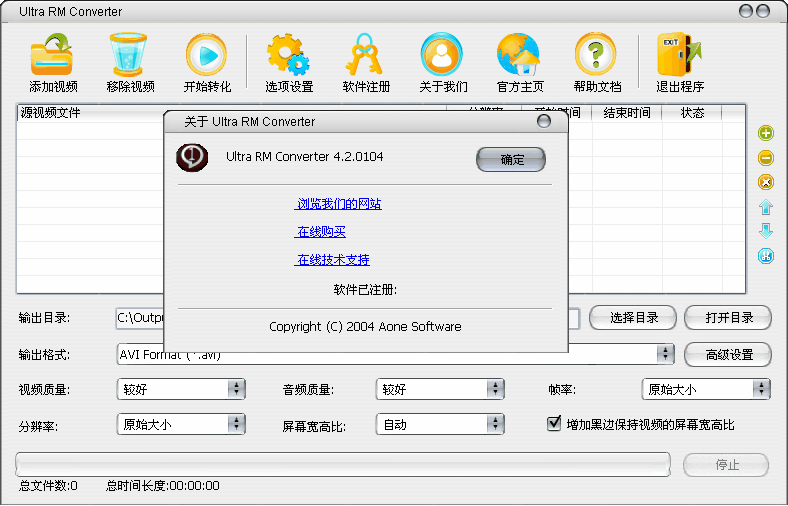This screenshot has height=506, width=788.
Task: Open the 输出格式 output format dropdown
Action: pyautogui.click(x=665, y=354)
